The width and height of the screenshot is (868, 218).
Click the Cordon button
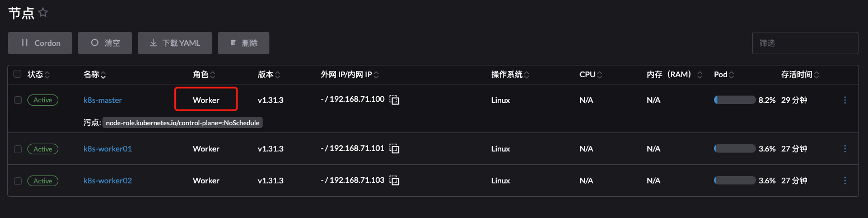pyautogui.click(x=40, y=43)
